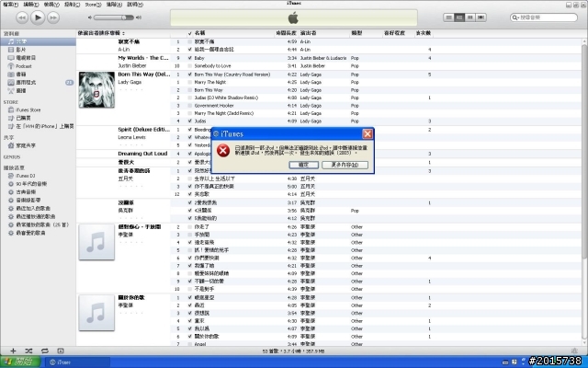Uncheck Born This Way (Country Road Version)

click(190, 75)
